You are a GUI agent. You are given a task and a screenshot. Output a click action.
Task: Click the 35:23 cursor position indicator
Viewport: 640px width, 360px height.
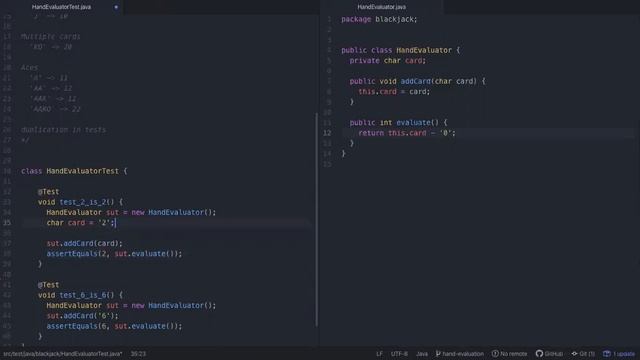tap(138, 354)
